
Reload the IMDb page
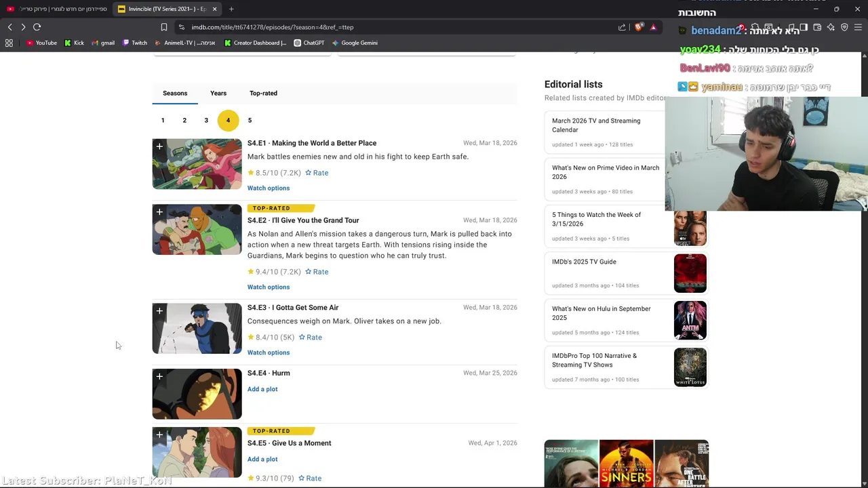pos(37,27)
